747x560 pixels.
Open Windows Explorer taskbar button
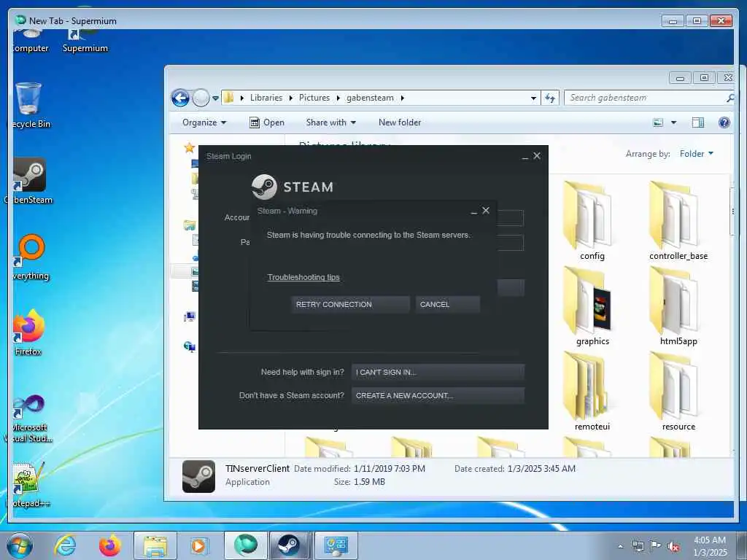155,545
